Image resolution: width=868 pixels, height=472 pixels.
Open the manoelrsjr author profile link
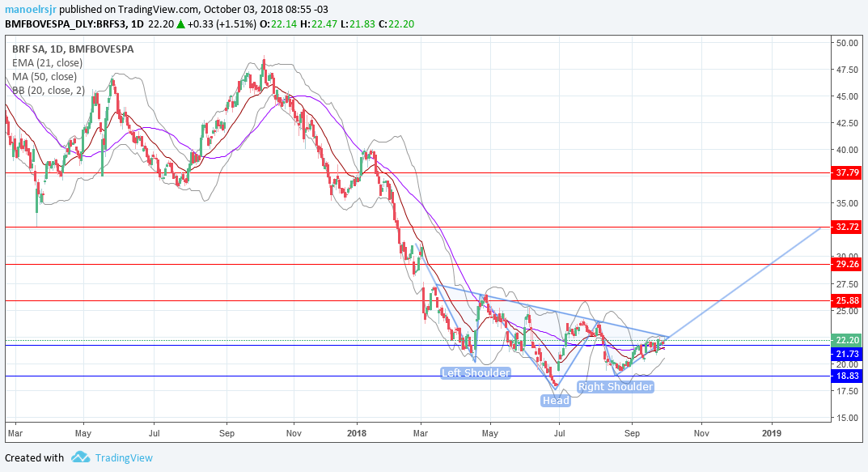pyautogui.click(x=31, y=10)
